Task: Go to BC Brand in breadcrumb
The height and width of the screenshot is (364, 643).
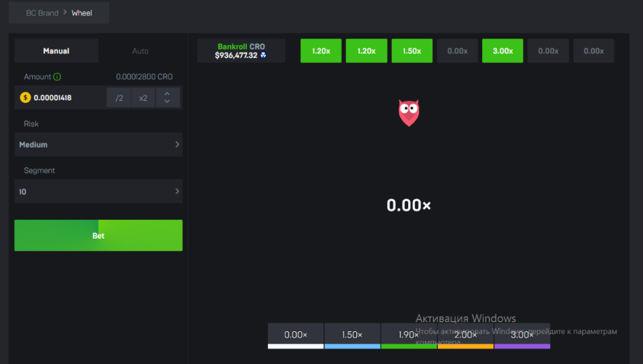Action: pyautogui.click(x=42, y=13)
